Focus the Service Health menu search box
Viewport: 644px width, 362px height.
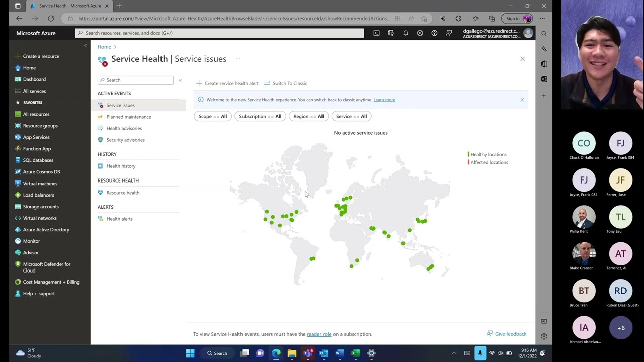point(135,80)
